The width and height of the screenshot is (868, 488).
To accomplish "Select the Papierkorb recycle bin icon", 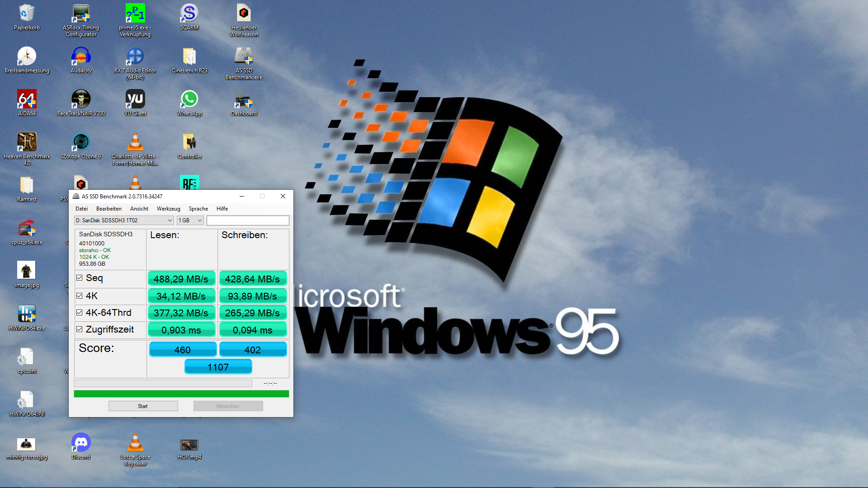I will (x=27, y=14).
